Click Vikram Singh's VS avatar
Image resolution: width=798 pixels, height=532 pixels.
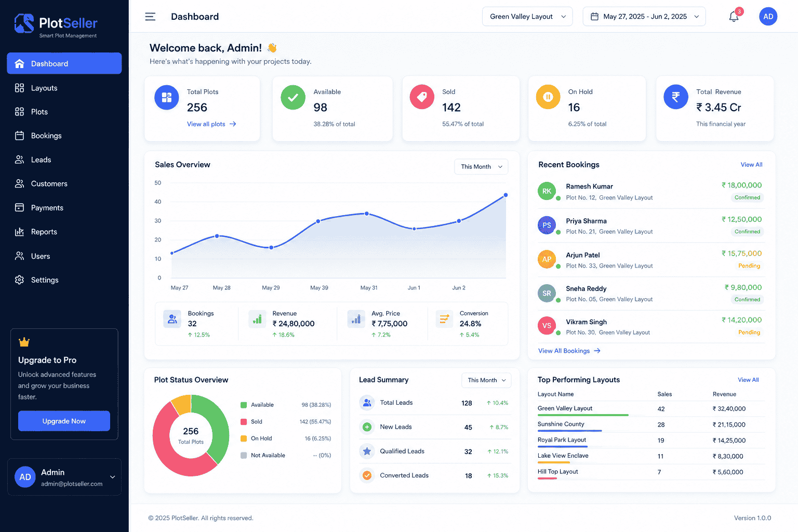click(x=547, y=326)
